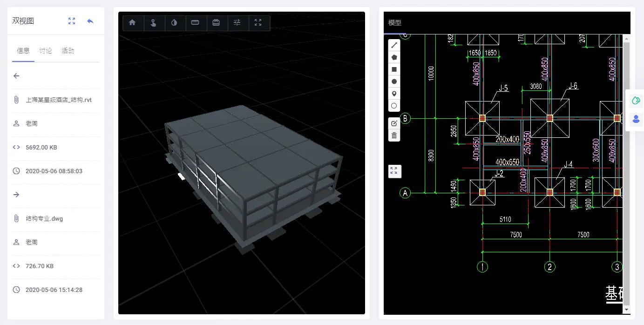This screenshot has width=644, height=325.
Task: Pick the filled square markup tool
Action: [394, 69]
